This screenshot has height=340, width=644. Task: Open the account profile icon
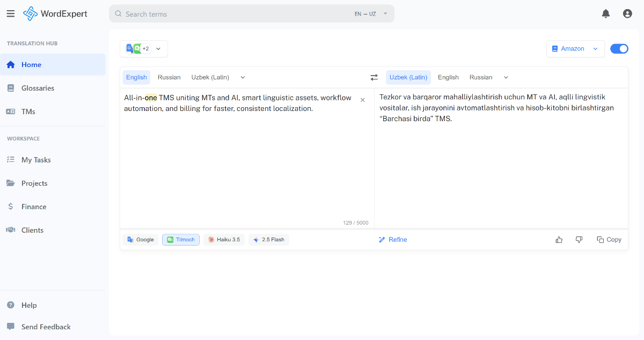click(x=627, y=13)
